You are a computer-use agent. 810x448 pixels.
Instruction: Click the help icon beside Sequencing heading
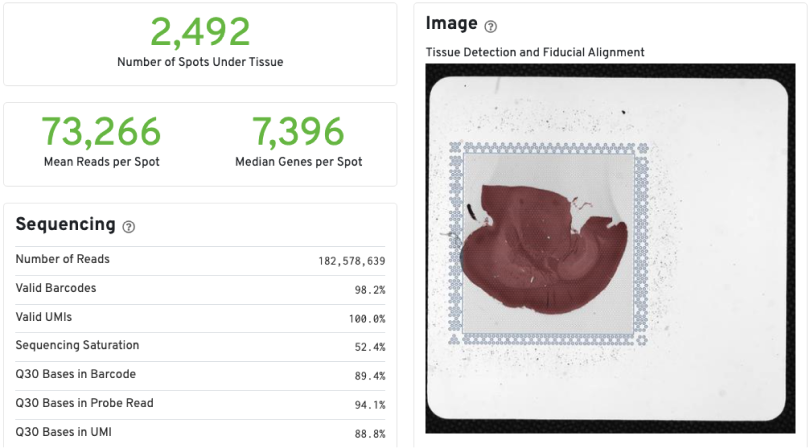pos(129,227)
